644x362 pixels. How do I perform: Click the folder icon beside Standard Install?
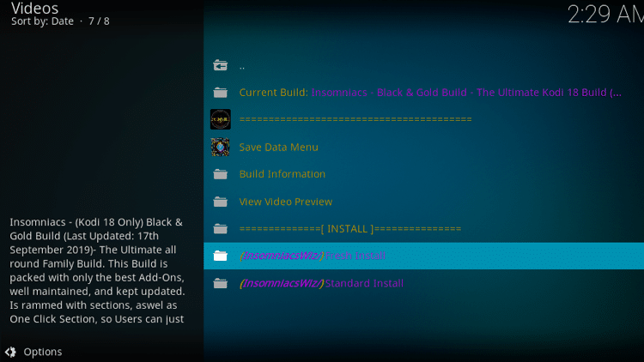click(221, 283)
